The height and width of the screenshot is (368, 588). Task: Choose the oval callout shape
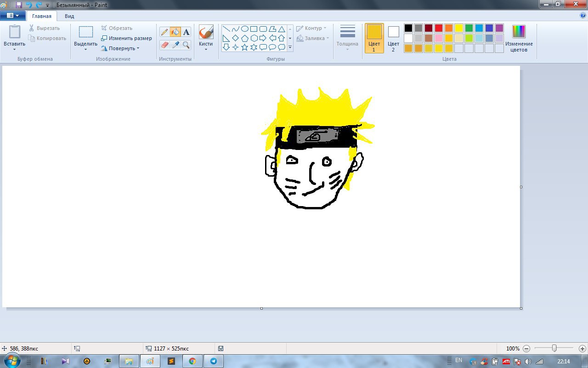[272, 47]
